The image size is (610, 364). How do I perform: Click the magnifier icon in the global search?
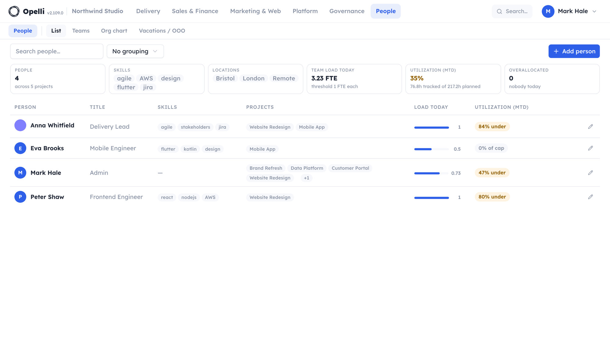499,12
